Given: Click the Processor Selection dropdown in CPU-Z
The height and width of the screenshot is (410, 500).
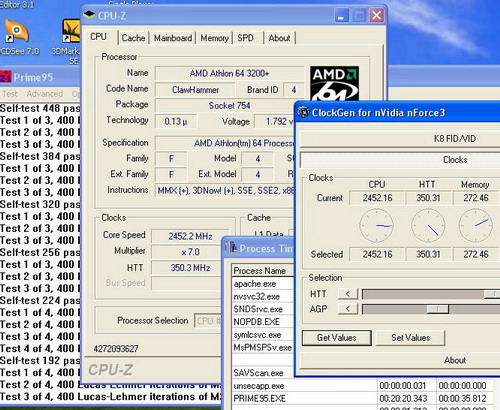Looking at the screenshot, I should pyautogui.click(x=208, y=321).
